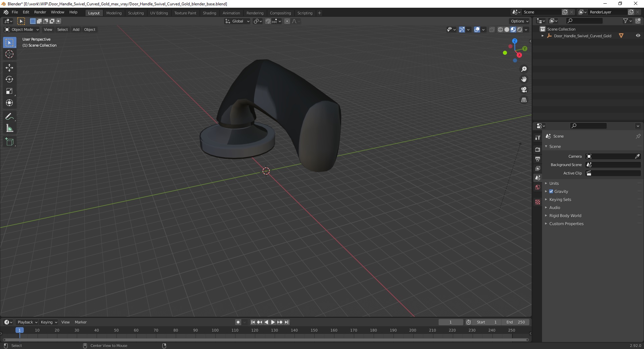Pin the Scene properties panel
The width and height of the screenshot is (644, 349).
[x=638, y=136]
